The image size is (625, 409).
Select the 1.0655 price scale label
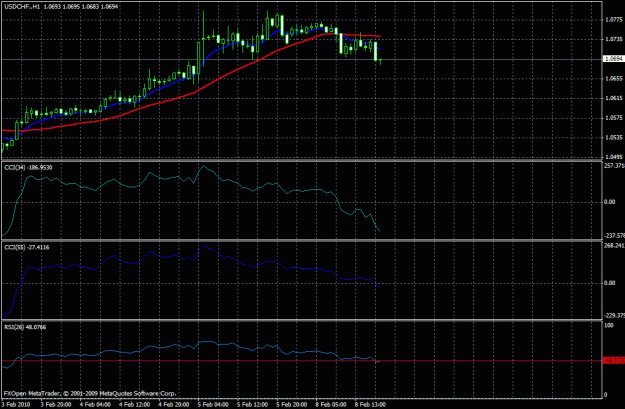coord(614,79)
